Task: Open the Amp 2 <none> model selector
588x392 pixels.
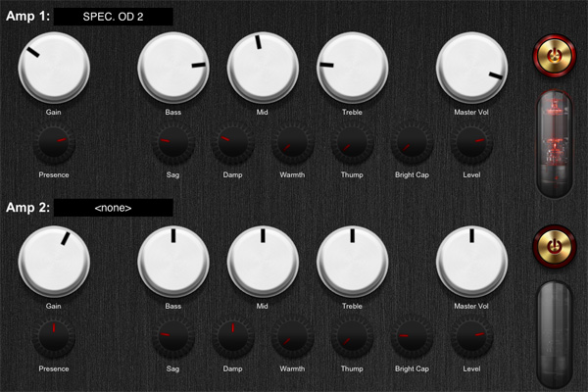Action: pos(114,208)
